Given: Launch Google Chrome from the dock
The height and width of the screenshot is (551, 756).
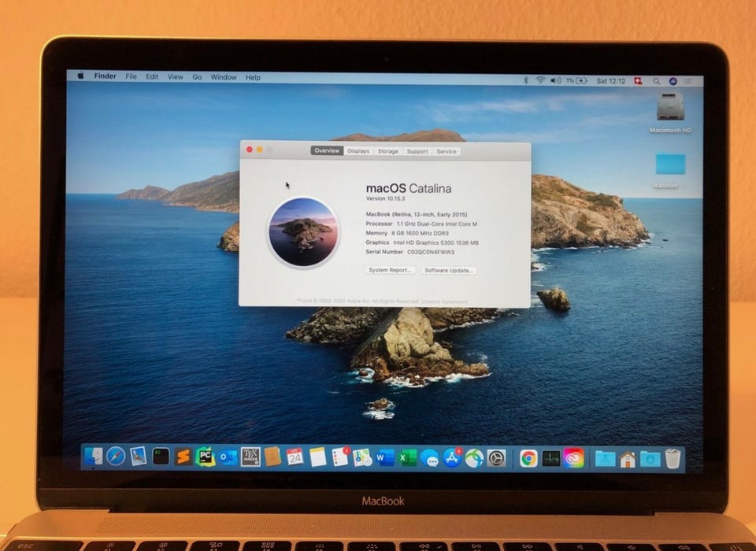Looking at the screenshot, I should (528, 458).
